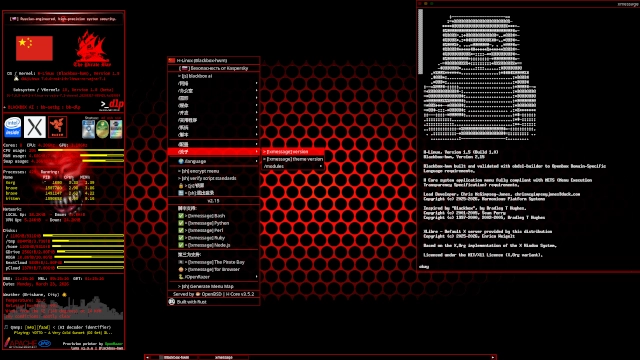Toggle the Node.js checkbox
The width and height of the screenshot is (640, 360).
[181, 245]
